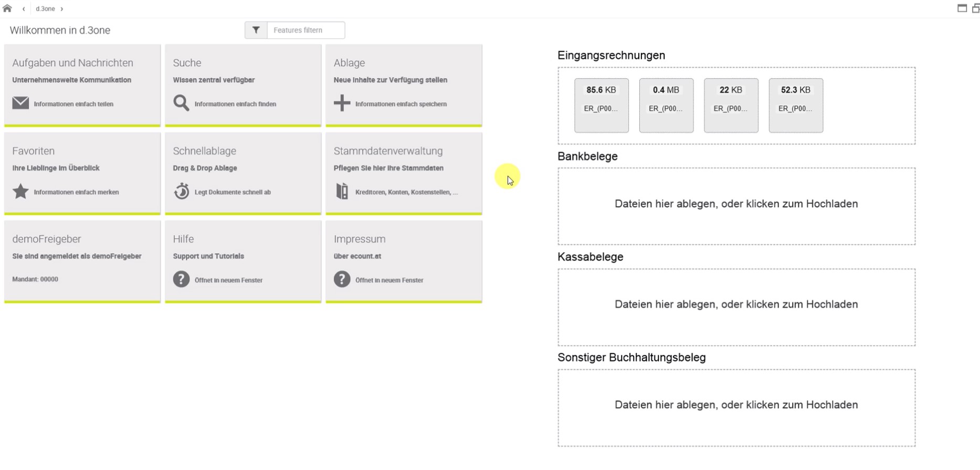This screenshot has width=980, height=470.
Task: Click the 'Drag & Drop Ablage' subtitle
Action: (x=205, y=168)
